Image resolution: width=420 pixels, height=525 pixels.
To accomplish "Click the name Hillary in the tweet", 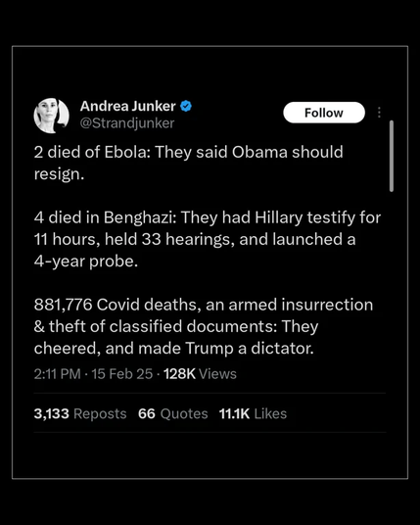I will [278, 218].
